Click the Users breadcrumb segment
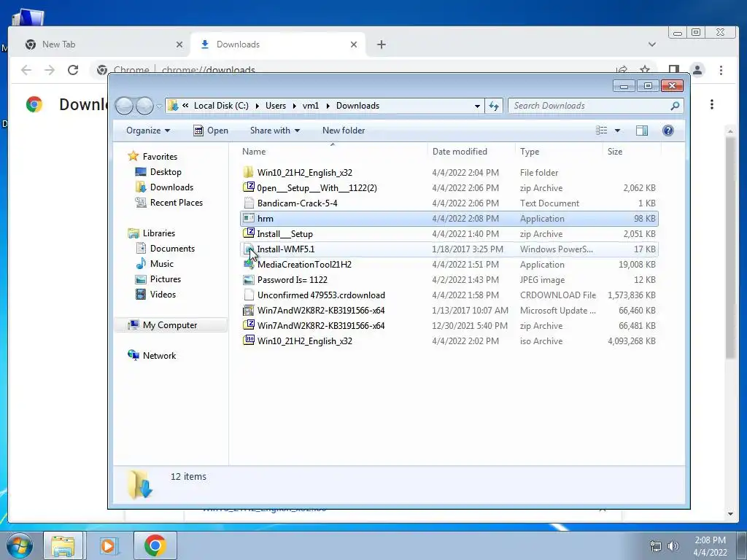 coord(276,106)
